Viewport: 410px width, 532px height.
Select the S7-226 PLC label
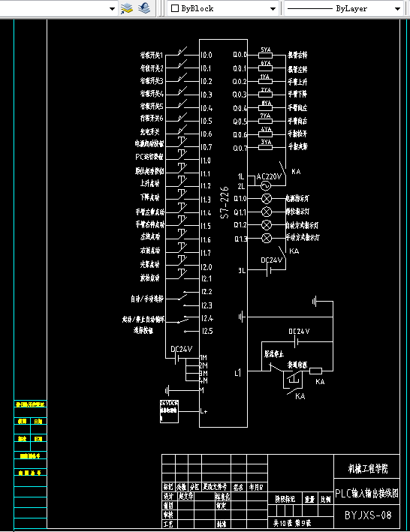[225, 202]
